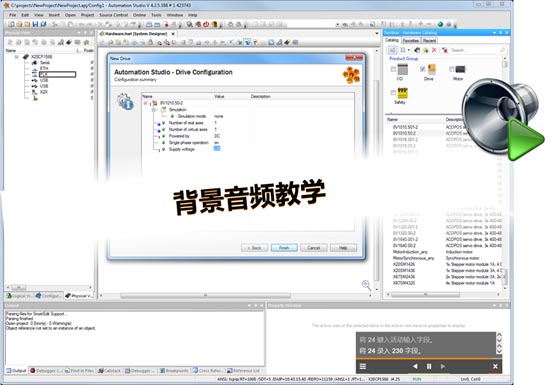Screen dimensions: 551x385
Task: Go to previous tutorial step
Action: pos(415,366)
